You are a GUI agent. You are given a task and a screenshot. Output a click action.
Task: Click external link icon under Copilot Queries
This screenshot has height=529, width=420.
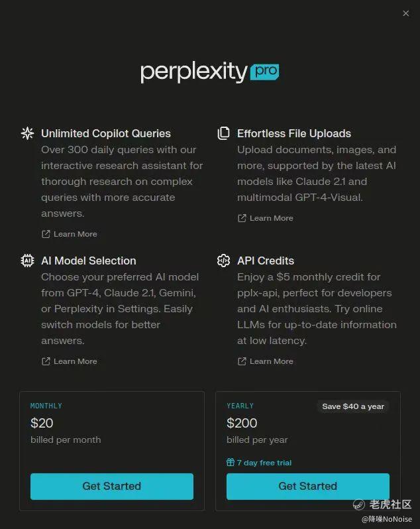point(46,234)
